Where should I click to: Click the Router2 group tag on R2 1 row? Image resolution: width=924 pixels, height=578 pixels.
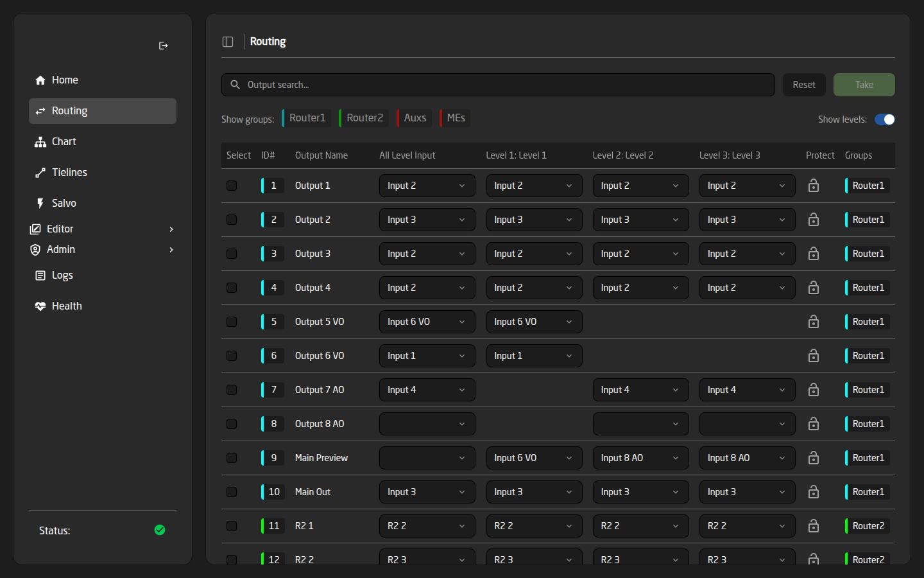(868, 526)
